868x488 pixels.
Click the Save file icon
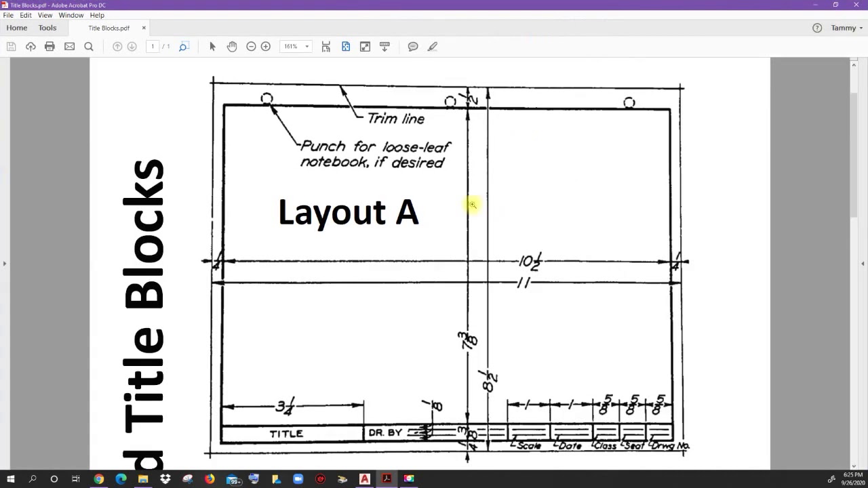click(11, 46)
